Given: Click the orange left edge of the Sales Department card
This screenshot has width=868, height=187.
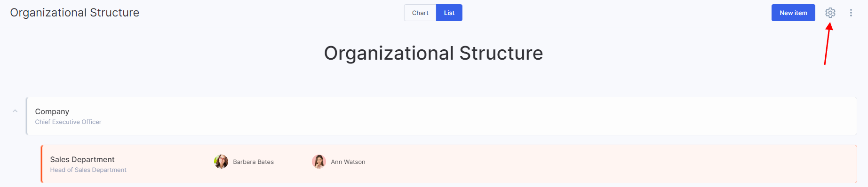Looking at the screenshot, I should [41, 164].
